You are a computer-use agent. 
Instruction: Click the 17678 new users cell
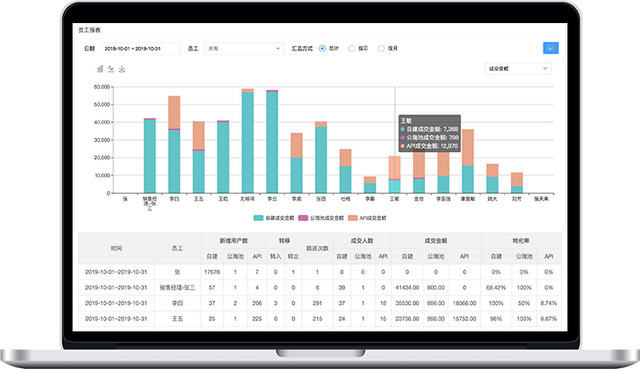point(212,272)
